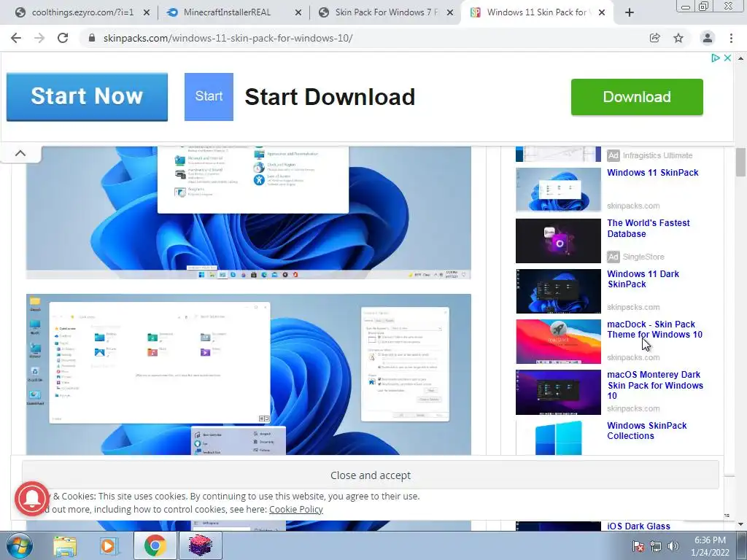Close the top banner ad
747x560 pixels.
[x=727, y=58]
